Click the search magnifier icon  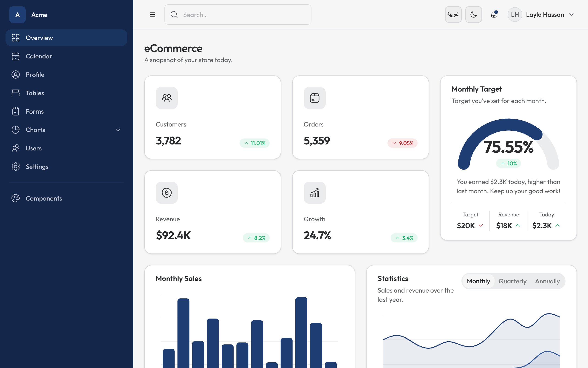(x=174, y=14)
